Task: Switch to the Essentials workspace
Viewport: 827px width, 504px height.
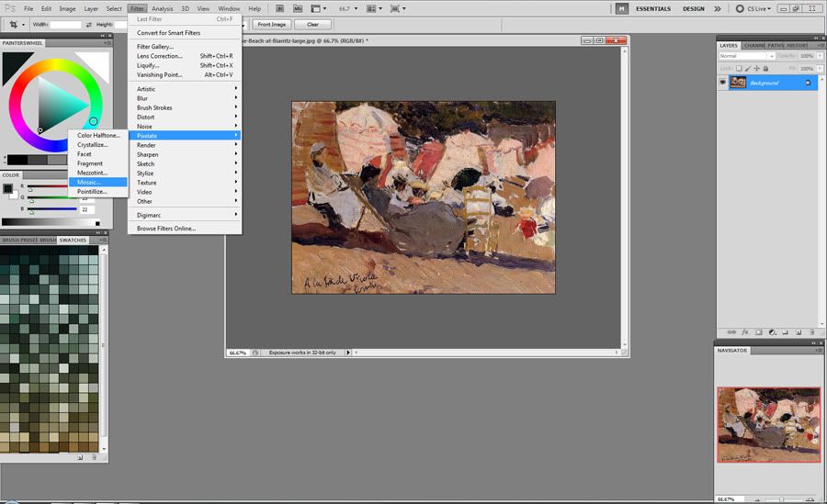Action: (x=653, y=8)
